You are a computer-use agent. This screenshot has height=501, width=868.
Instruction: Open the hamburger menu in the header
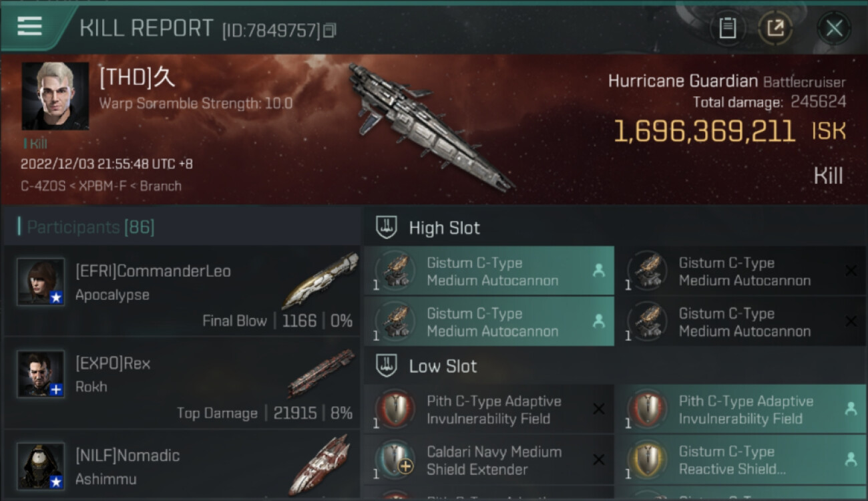30,26
